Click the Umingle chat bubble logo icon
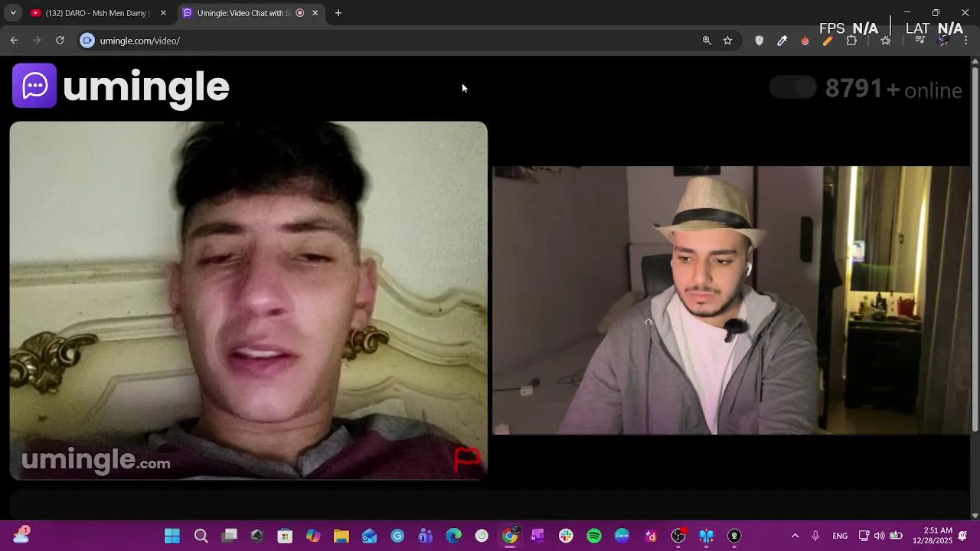980x551 pixels. pos(34,86)
